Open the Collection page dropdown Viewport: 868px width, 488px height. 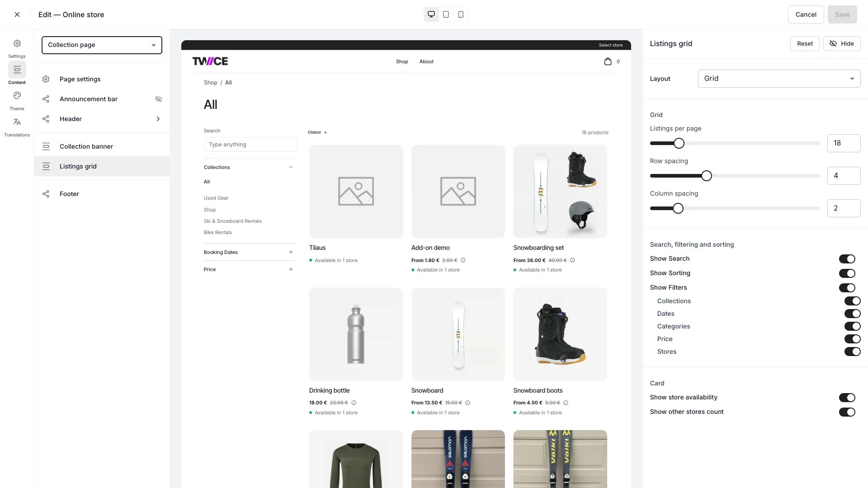[x=102, y=45]
